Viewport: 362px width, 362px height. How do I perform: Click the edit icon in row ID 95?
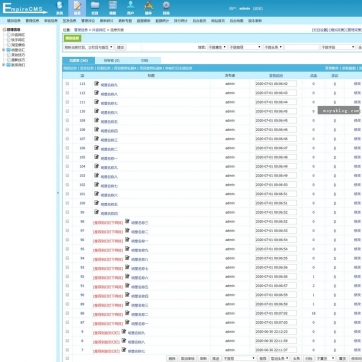pos(127,249)
